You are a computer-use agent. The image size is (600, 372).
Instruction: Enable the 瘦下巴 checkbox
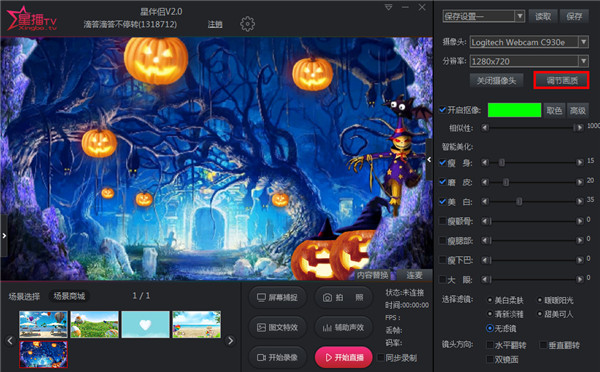pos(443,260)
